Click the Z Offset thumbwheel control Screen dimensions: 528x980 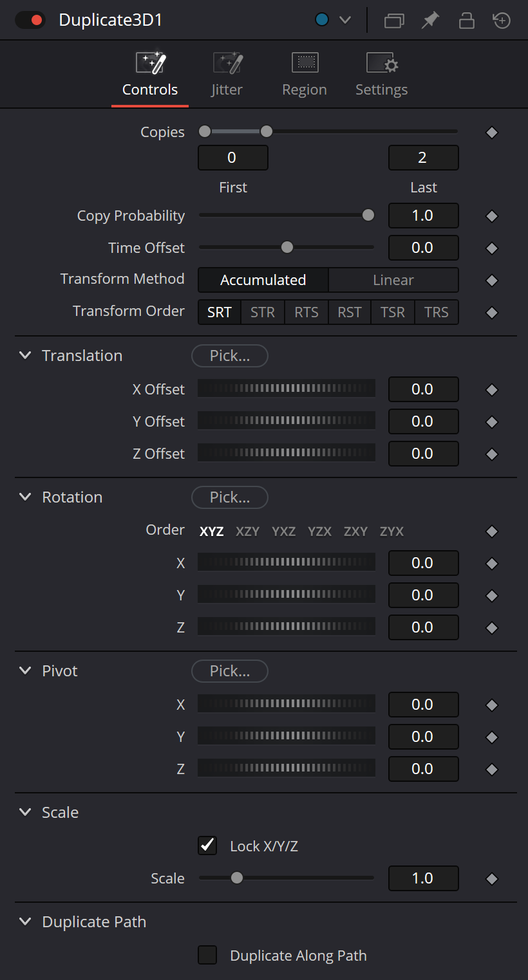[x=287, y=454]
